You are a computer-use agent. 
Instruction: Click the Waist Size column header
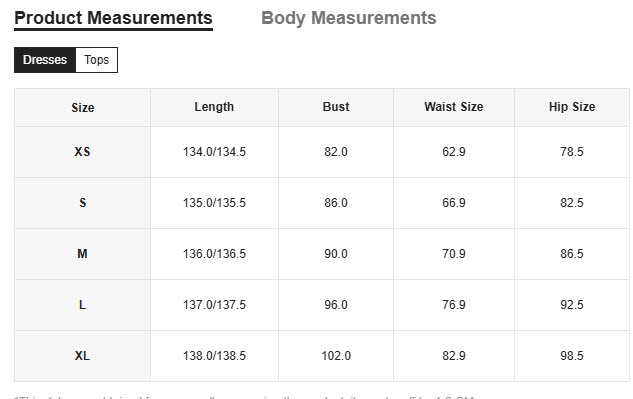point(454,107)
